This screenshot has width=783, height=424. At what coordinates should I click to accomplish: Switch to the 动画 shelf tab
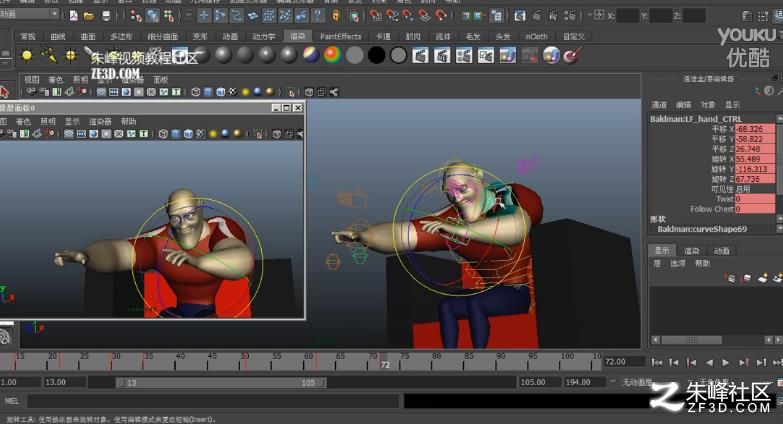tap(230, 36)
